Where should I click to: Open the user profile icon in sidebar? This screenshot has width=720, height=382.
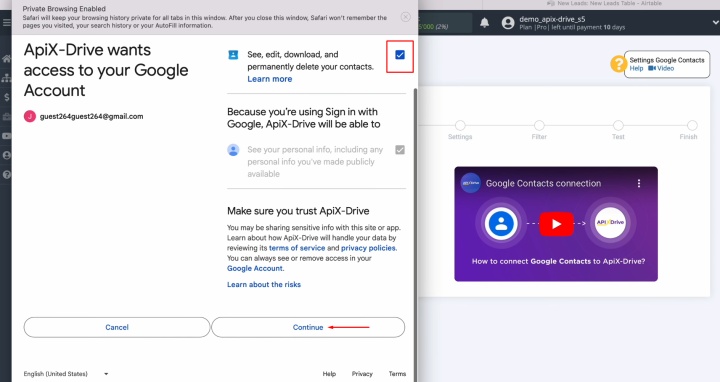pos(6,155)
